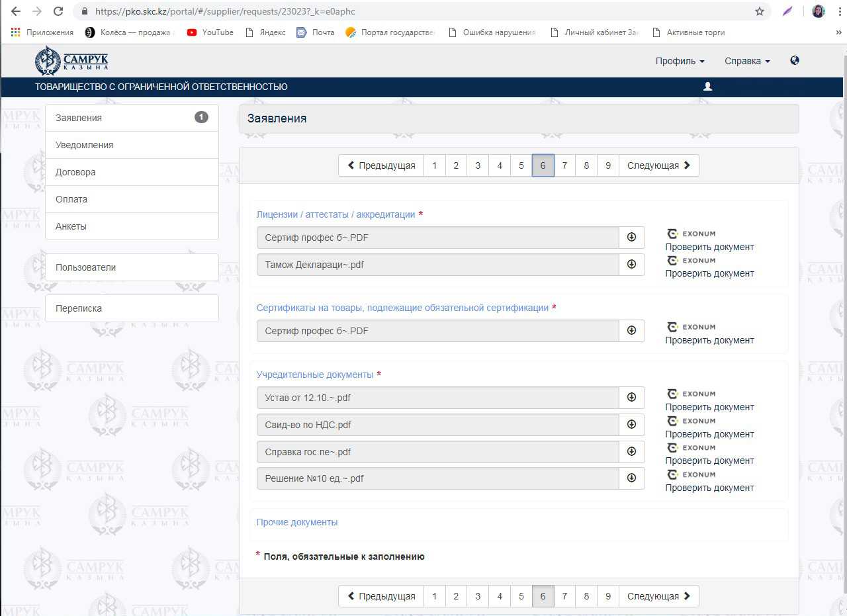Download the Свид-во по НДС pdf

point(631,425)
